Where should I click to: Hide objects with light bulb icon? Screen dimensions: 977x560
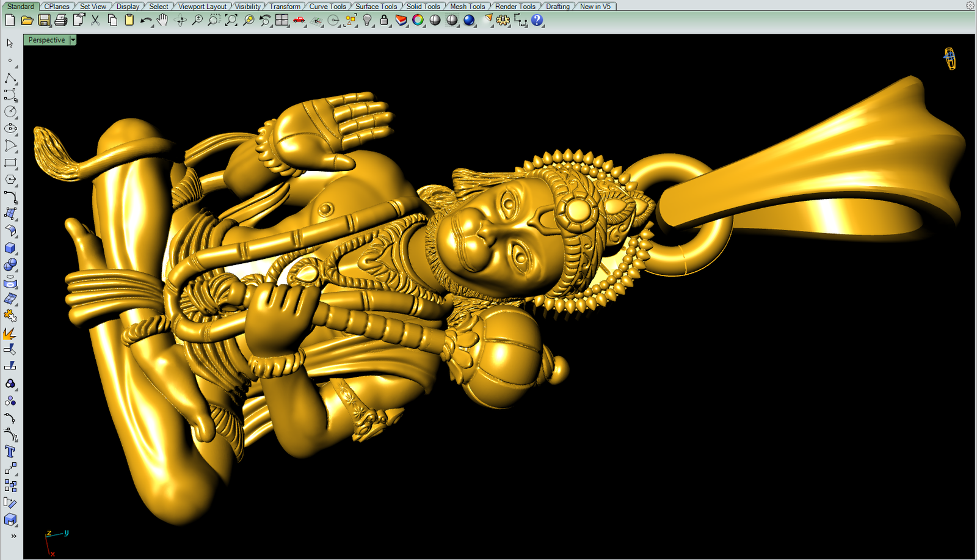click(367, 20)
